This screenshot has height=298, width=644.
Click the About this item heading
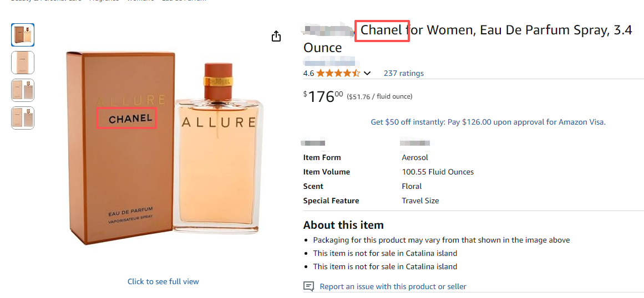343,225
